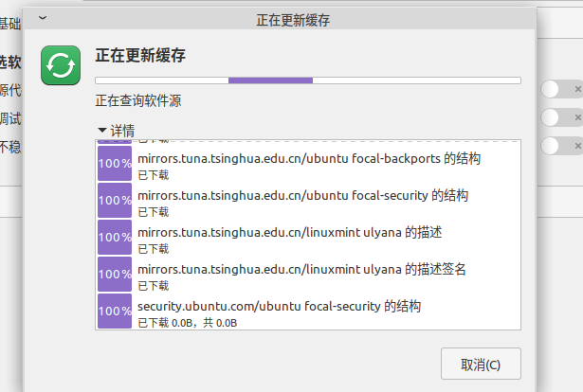This screenshot has width=583, height=392.
Task: Click 100% badge for security.ubuntu.com row
Action: click(115, 311)
